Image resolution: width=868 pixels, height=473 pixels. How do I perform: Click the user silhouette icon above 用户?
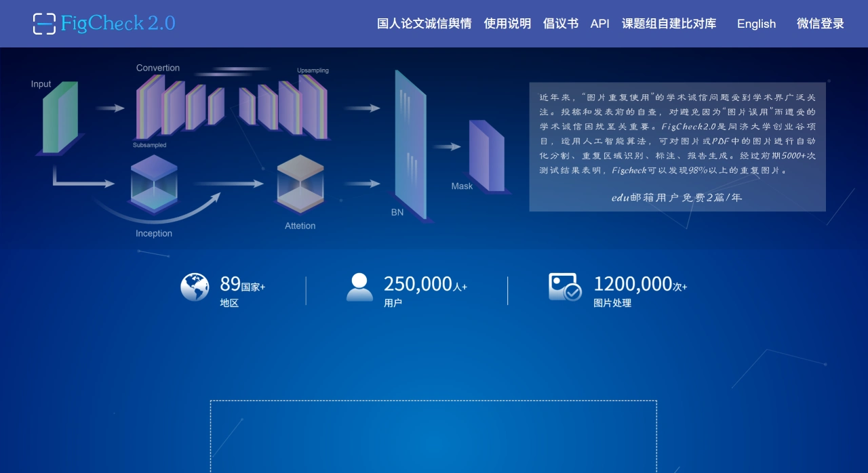pyautogui.click(x=359, y=286)
